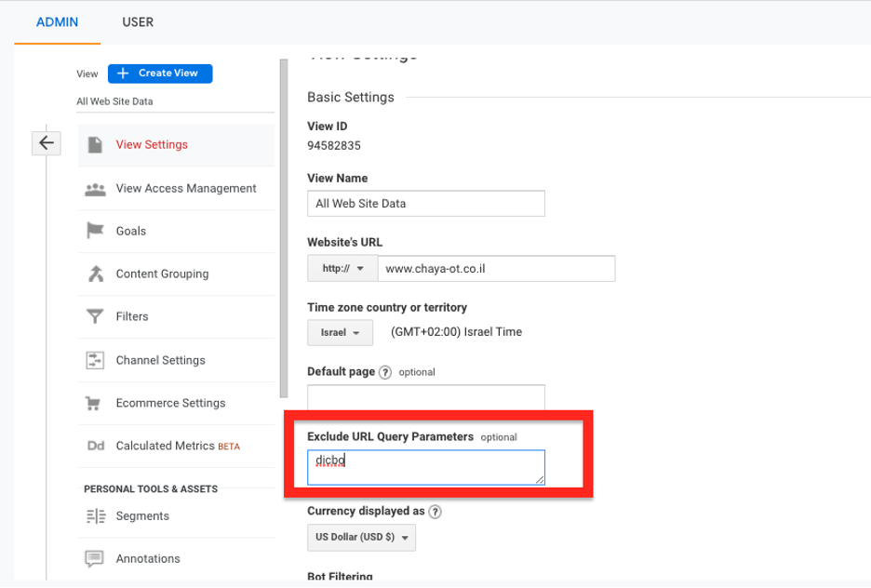This screenshot has width=871, height=588.
Task: Expand the Israel country dropdown
Action: click(x=340, y=332)
